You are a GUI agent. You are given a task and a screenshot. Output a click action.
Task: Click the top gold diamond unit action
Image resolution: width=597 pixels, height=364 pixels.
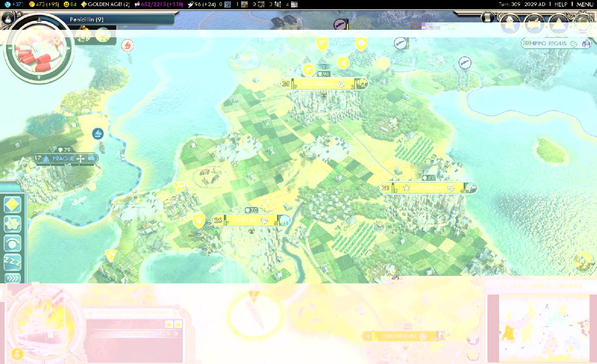(x=13, y=204)
